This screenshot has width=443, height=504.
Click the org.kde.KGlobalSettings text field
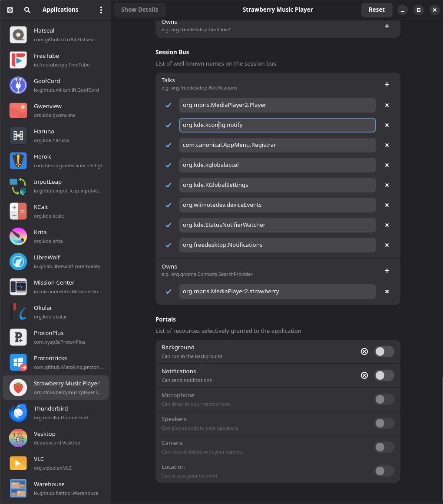(x=277, y=185)
